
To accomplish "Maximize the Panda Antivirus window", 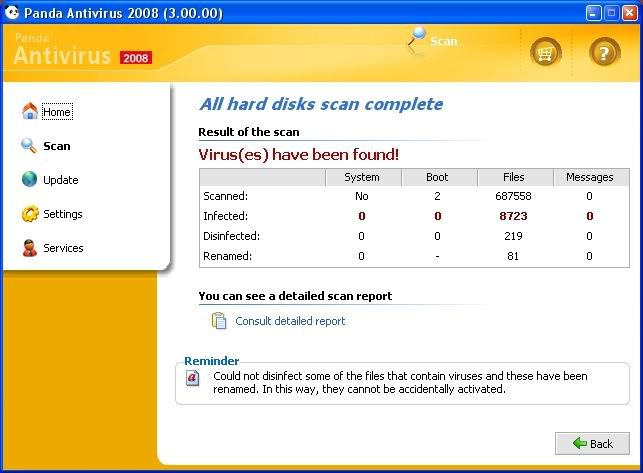I will (x=611, y=13).
